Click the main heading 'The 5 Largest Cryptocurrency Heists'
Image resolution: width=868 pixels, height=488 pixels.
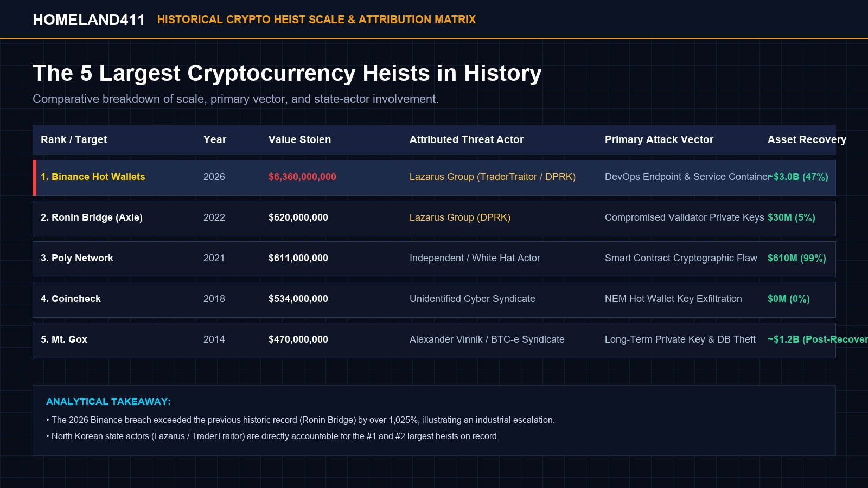287,73
